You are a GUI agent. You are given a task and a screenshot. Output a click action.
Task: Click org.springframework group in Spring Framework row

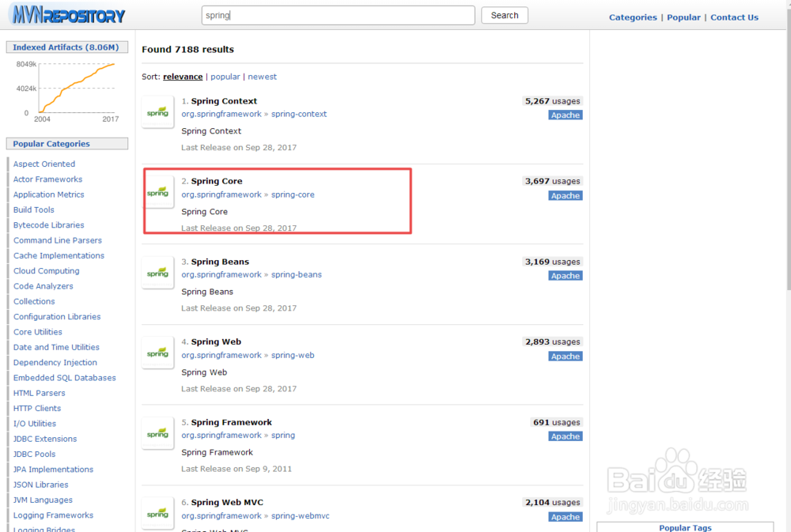point(221,436)
